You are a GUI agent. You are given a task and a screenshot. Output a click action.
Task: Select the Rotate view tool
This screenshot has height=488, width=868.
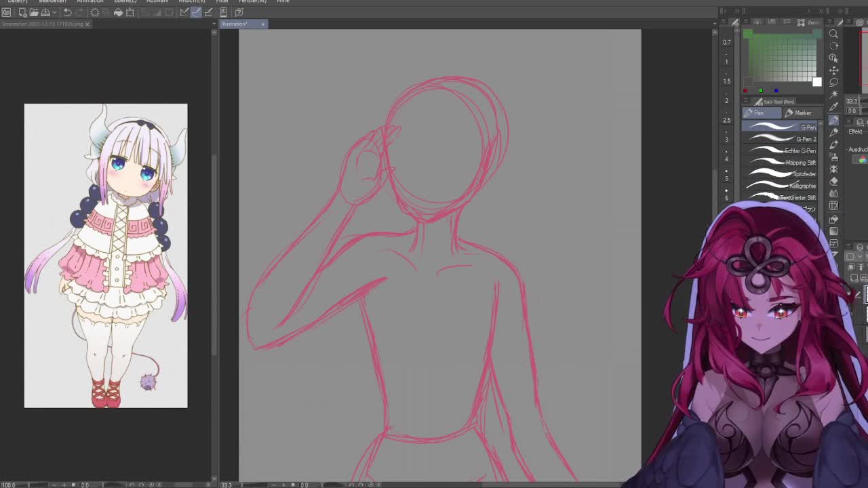833,45
